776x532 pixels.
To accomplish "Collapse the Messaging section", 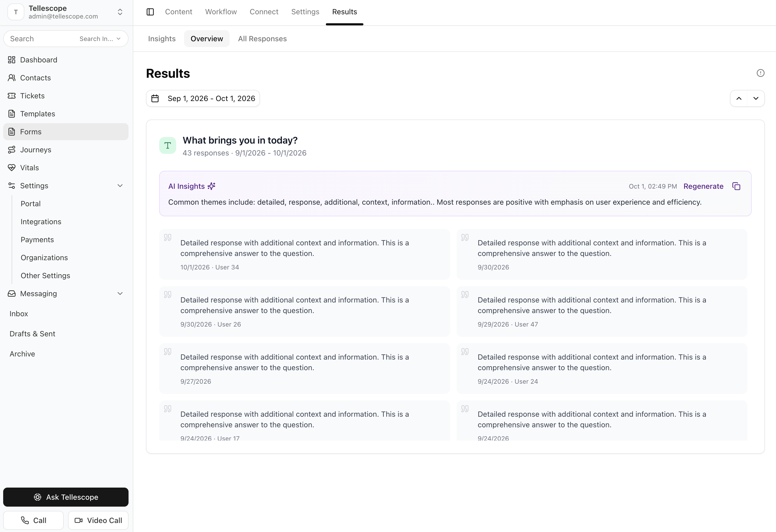I will [66, 294].
